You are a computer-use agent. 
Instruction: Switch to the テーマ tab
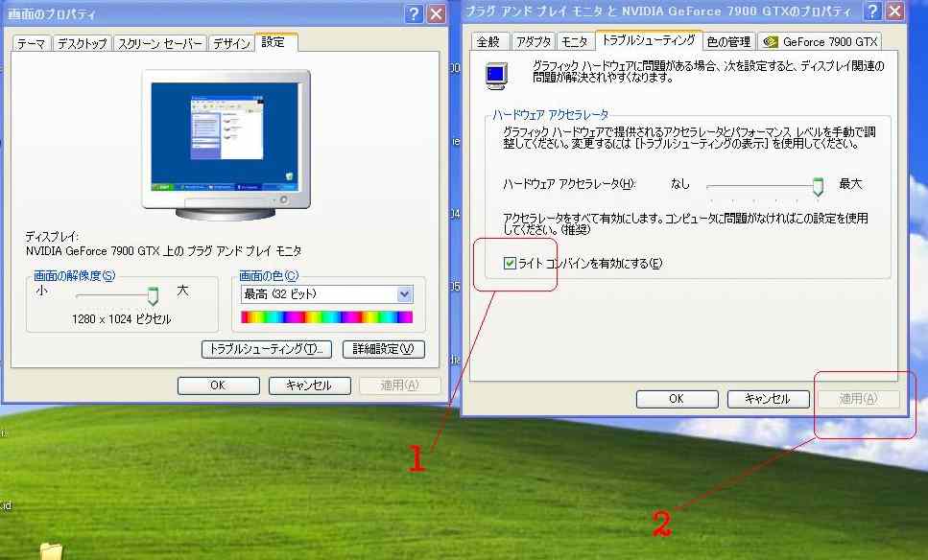[31, 43]
